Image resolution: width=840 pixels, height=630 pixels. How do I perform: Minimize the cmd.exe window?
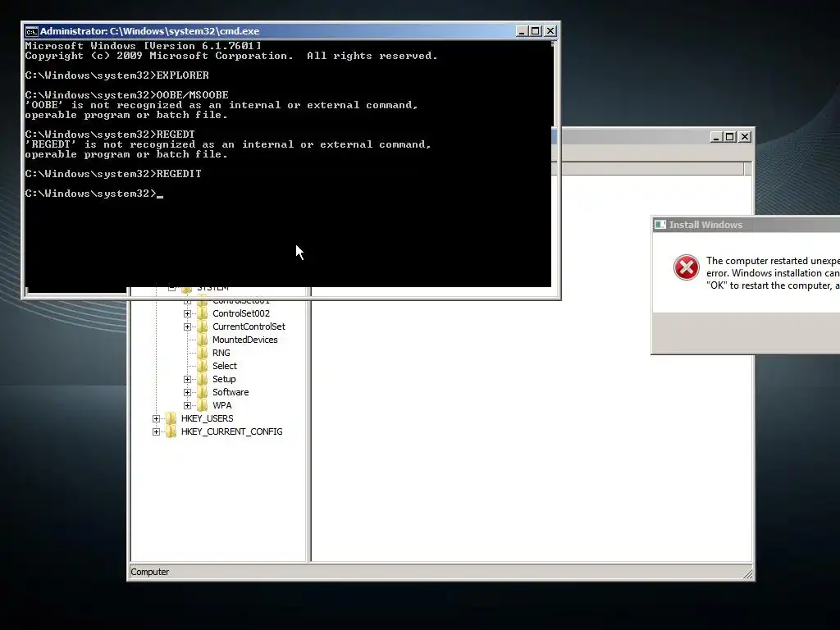522,31
